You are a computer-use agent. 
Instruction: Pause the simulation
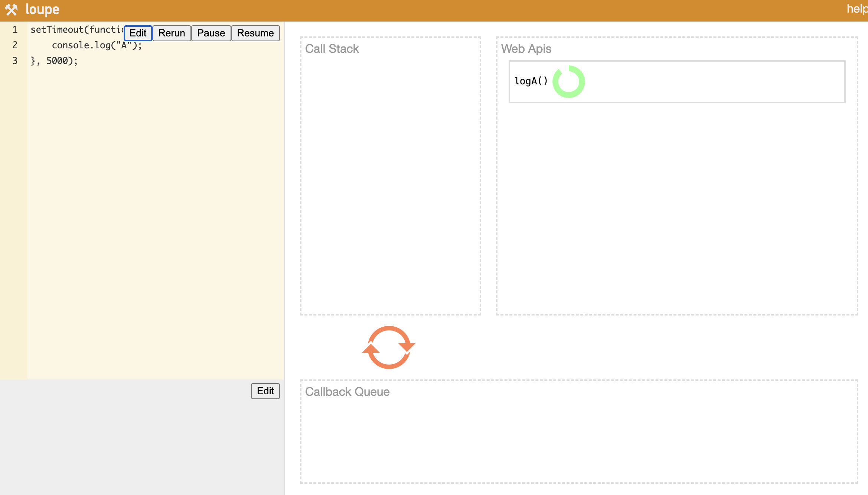(x=211, y=33)
